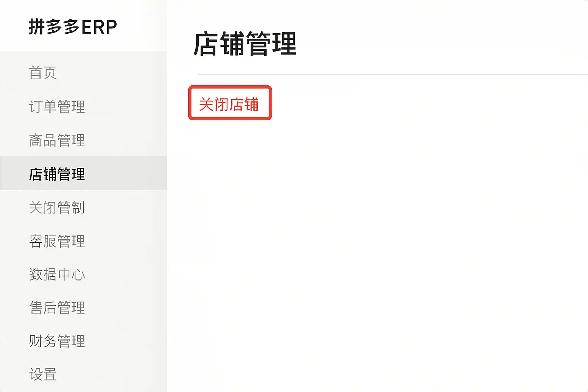The height and width of the screenshot is (392, 588).
Task: Click the Close Shop outlined button
Action: pyautogui.click(x=230, y=103)
